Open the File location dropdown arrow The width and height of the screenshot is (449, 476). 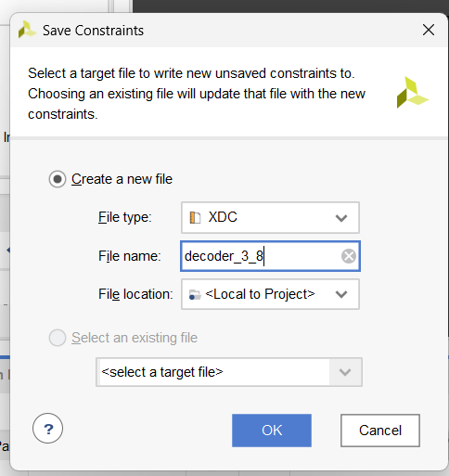coord(341,294)
